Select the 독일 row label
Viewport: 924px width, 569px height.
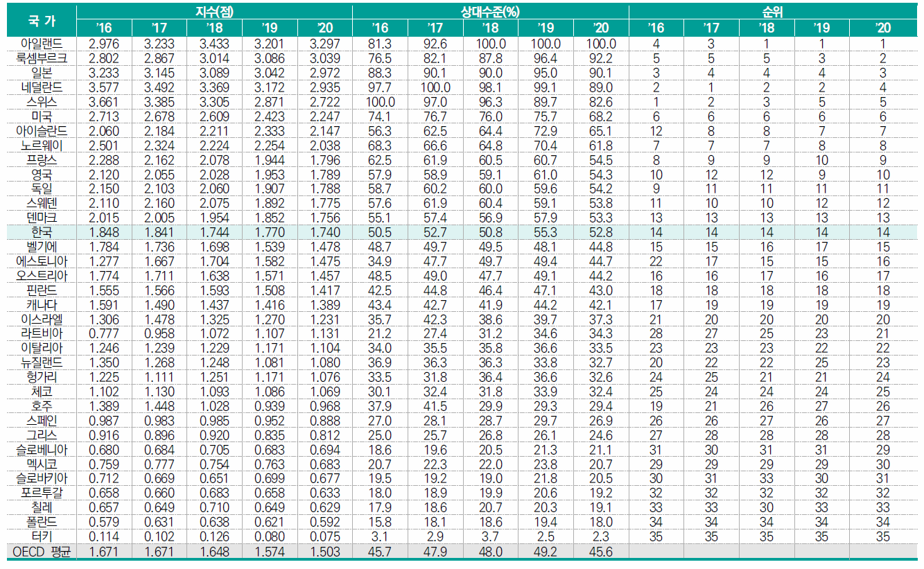pyautogui.click(x=42, y=188)
